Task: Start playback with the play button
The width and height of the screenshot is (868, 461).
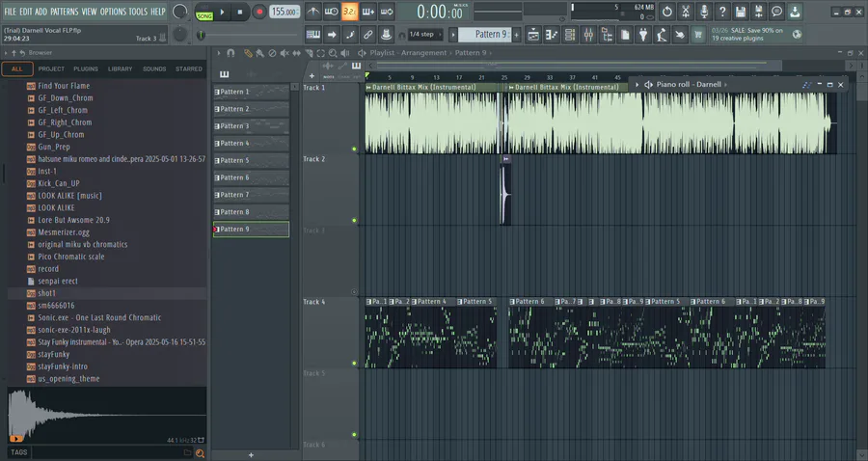Action: pyautogui.click(x=222, y=12)
